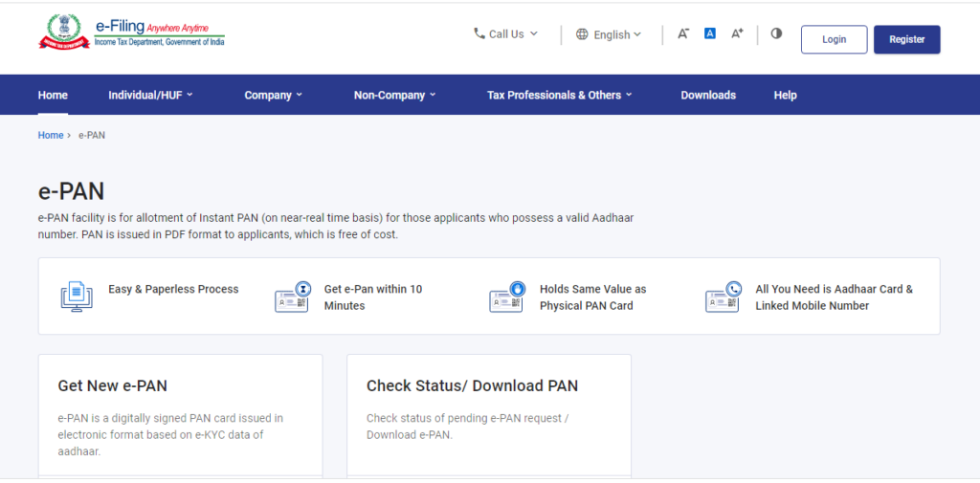Click 'Easy & Paperless Process' text
The image size is (980, 483).
coord(174,289)
